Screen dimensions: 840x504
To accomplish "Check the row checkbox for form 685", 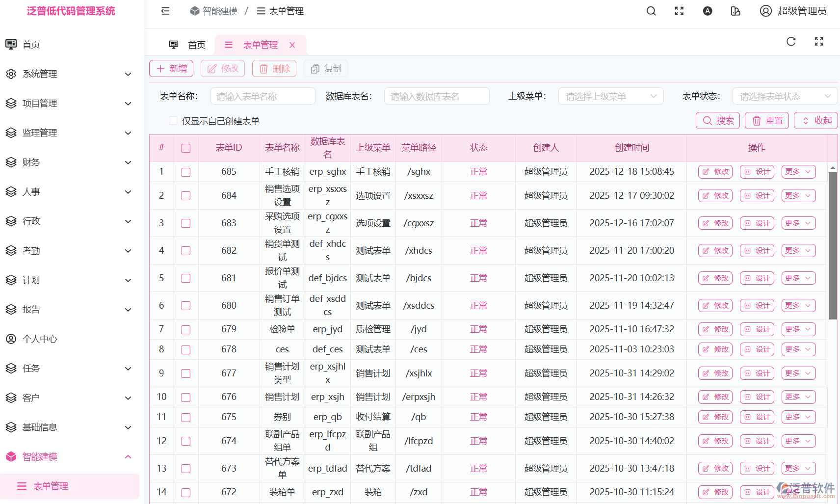I will click(x=185, y=172).
